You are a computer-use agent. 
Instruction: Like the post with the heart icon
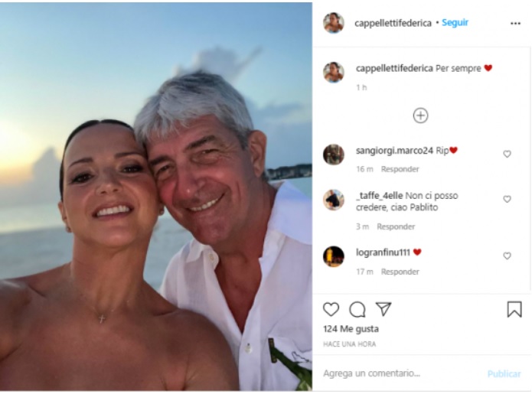(331, 309)
